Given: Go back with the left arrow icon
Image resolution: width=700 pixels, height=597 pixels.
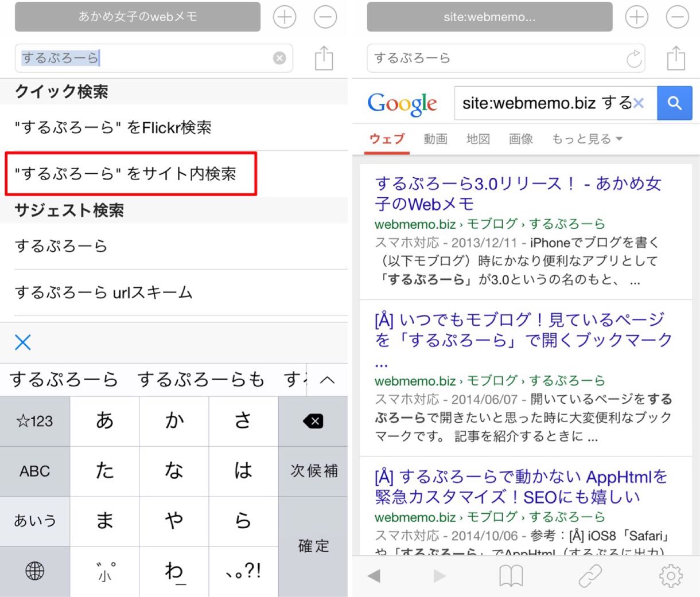Looking at the screenshot, I should 374,576.
